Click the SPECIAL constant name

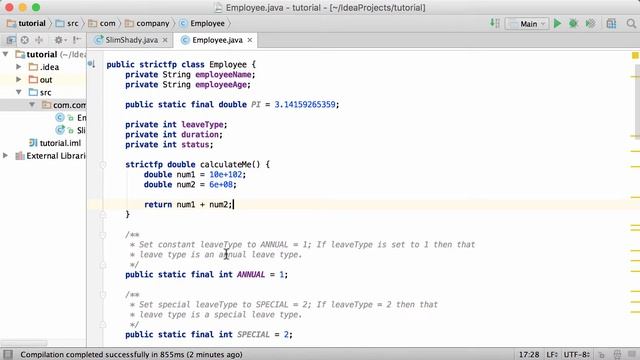pyautogui.click(x=253, y=335)
